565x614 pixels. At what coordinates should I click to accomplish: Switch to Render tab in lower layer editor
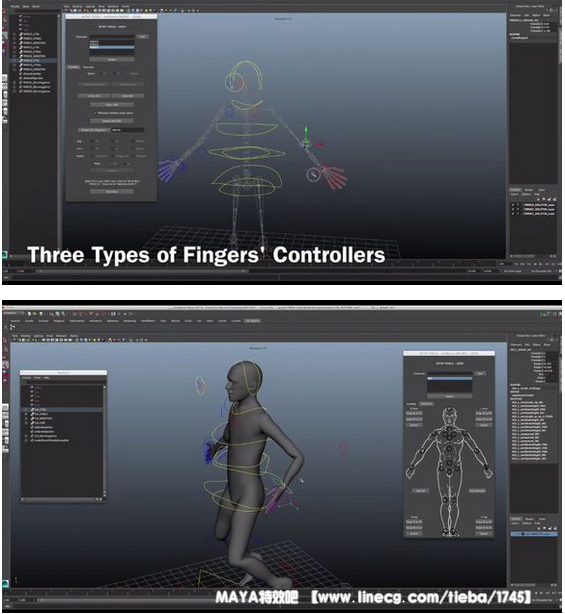point(529,519)
